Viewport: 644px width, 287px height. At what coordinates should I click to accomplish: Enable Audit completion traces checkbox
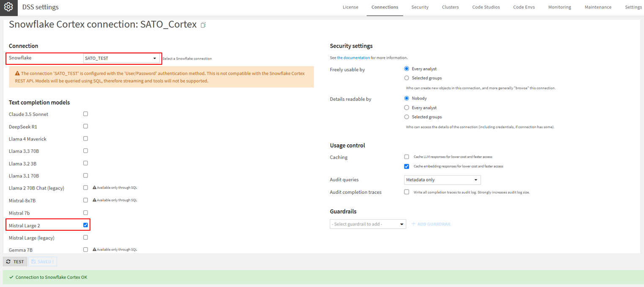(x=407, y=192)
